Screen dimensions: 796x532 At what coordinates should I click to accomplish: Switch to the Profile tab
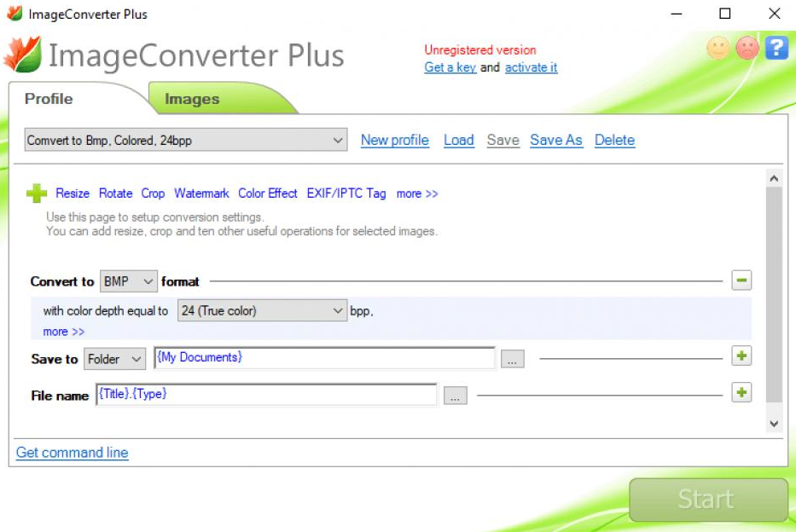click(x=49, y=98)
